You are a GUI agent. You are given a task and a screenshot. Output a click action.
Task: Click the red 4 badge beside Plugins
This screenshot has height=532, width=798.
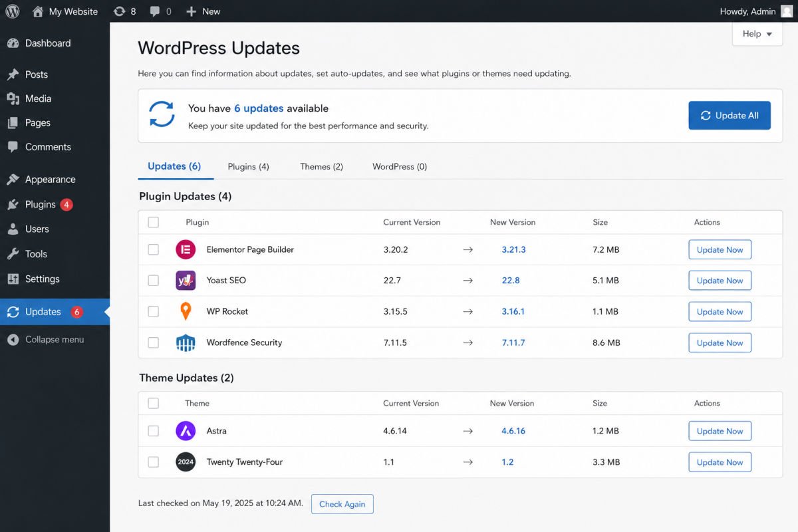tap(66, 205)
